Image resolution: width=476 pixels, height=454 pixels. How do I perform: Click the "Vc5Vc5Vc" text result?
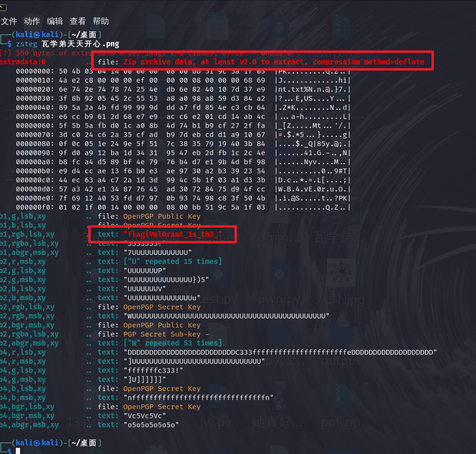point(145,416)
